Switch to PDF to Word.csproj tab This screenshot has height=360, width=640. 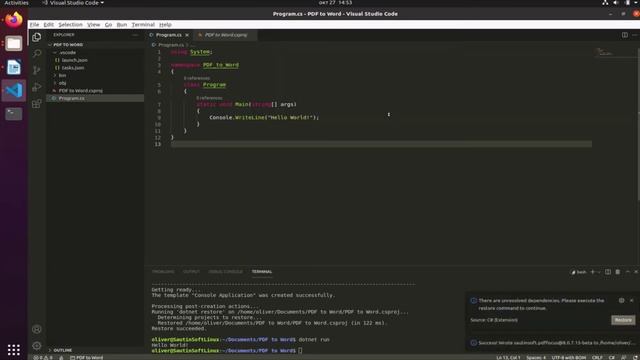click(225, 35)
